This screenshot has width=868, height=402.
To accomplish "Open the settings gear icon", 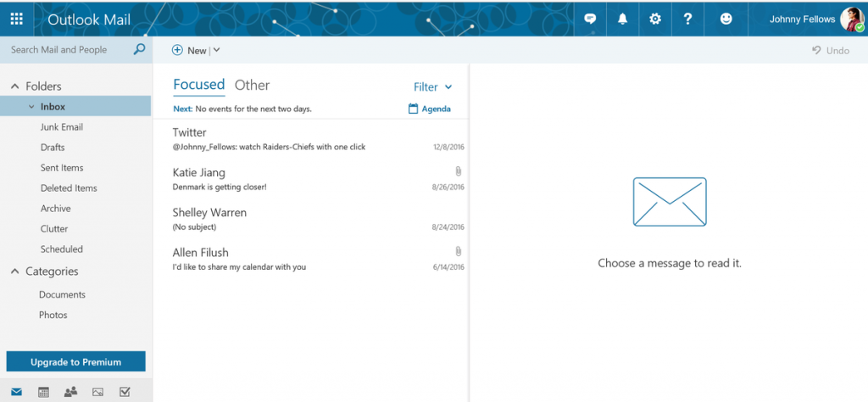I will click(x=655, y=19).
